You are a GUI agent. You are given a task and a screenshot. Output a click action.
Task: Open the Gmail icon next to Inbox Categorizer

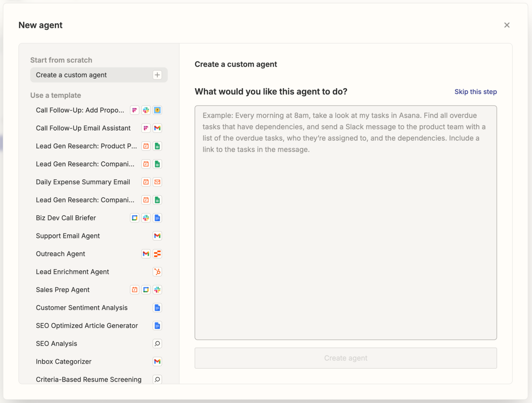click(x=157, y=361)
